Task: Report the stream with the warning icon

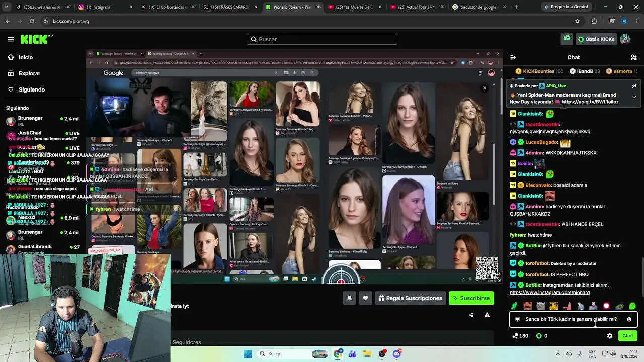Action: tap(487, 315)
